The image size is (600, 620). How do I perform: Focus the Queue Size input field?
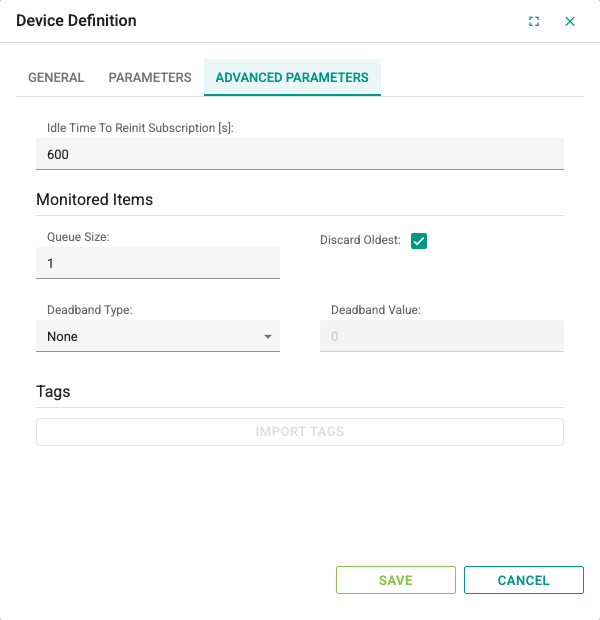pos(158,263)
